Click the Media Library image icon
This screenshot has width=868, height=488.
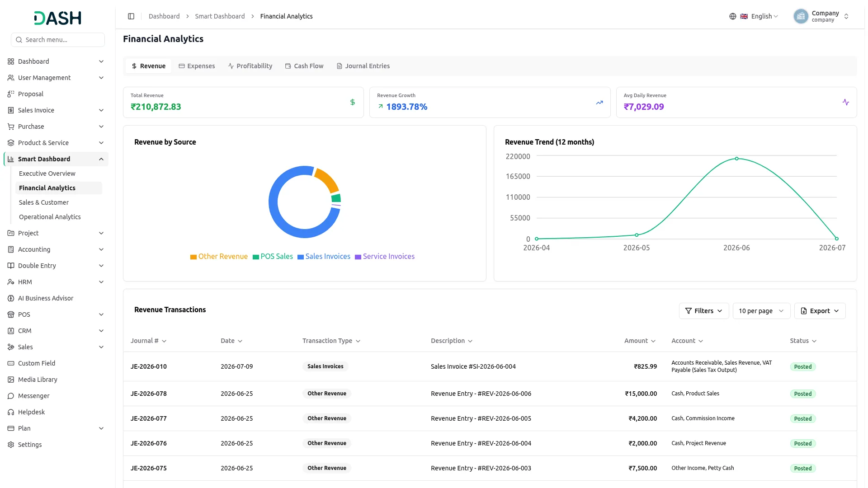coord(11,380)
